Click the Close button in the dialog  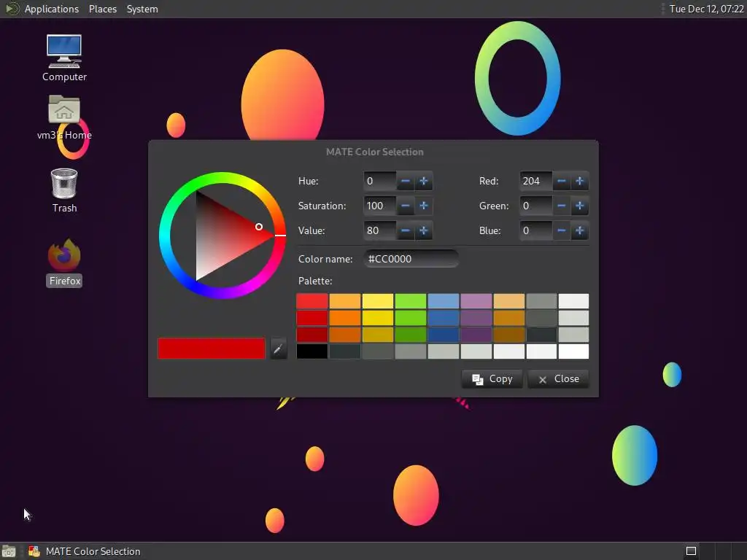558,379
